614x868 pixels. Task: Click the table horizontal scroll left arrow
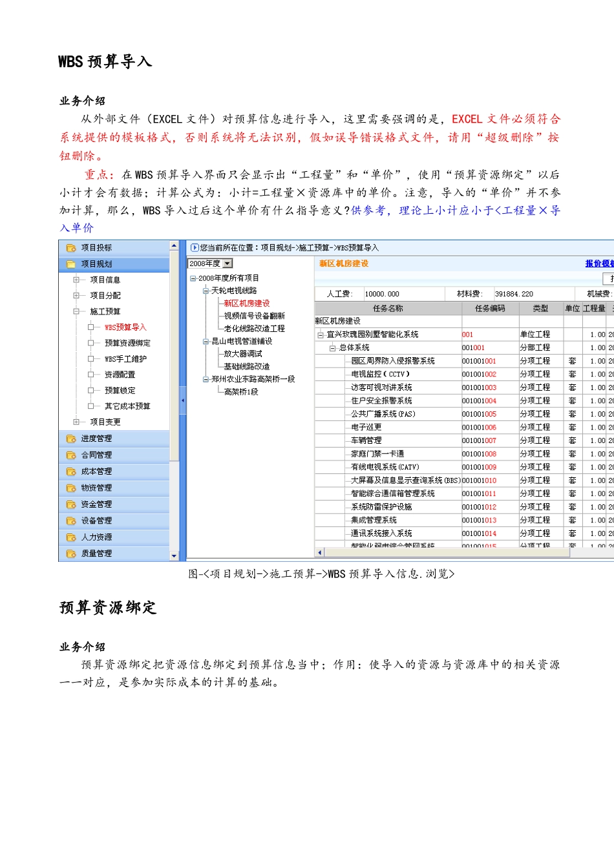[319, 553]
